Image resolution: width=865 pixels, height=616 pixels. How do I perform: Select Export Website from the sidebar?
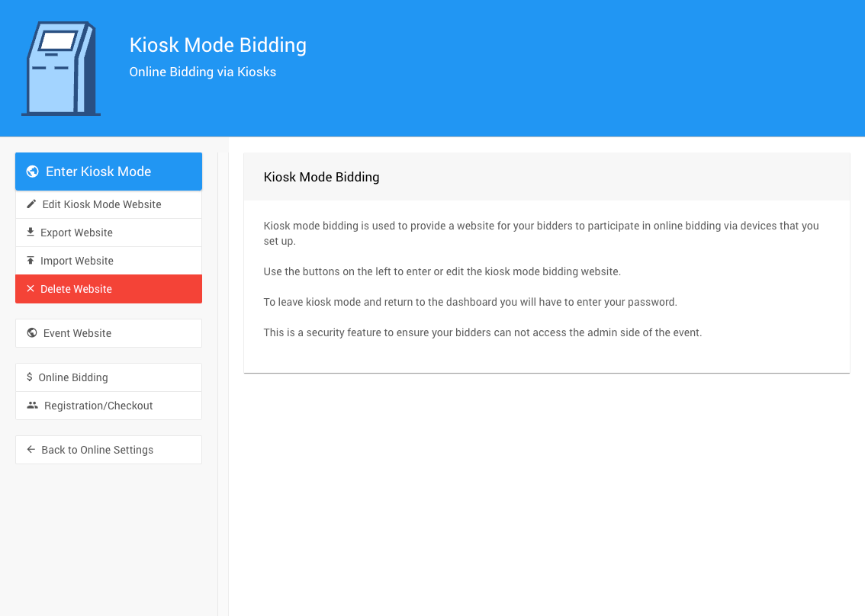(76, 233)
